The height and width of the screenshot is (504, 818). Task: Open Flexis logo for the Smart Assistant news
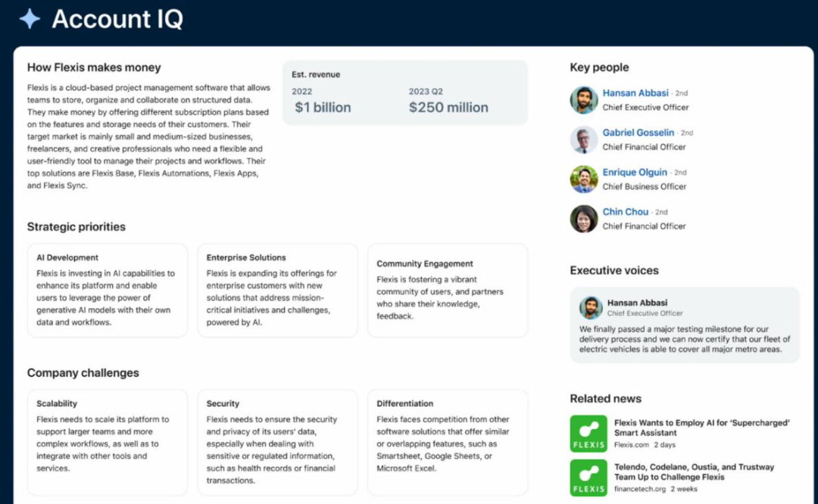589,434
